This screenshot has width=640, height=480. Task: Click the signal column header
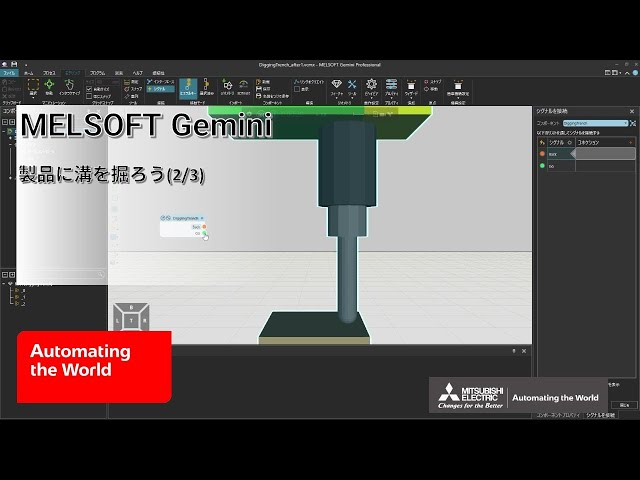point(560,142)
